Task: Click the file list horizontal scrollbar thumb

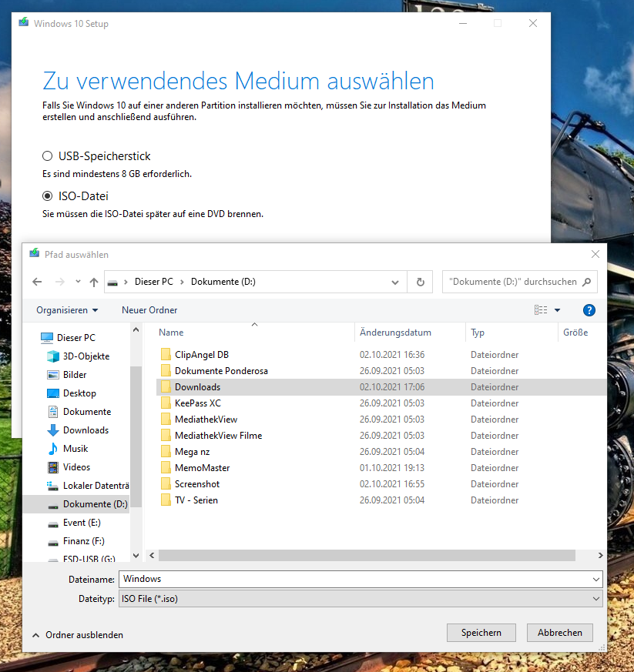Action: (x=367, y=556)
